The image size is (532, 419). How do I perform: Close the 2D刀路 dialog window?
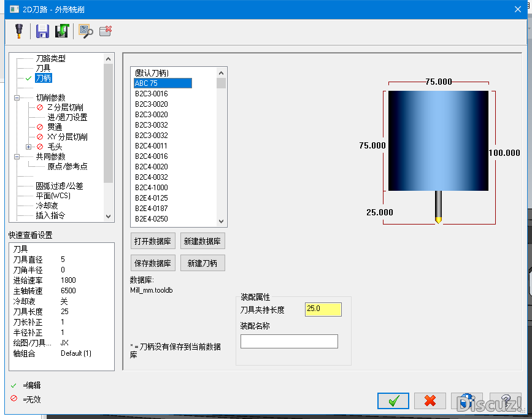(x=518, y=9)
